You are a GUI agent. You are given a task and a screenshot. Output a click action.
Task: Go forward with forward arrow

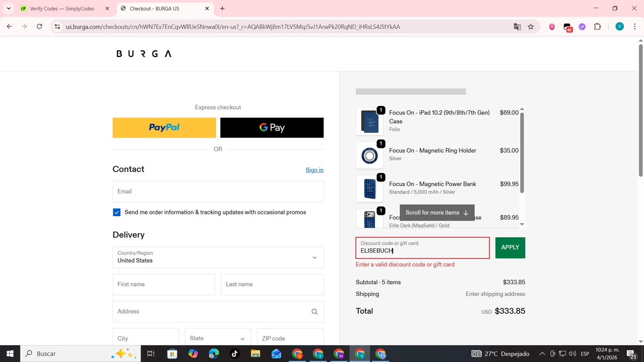point(24,27)
